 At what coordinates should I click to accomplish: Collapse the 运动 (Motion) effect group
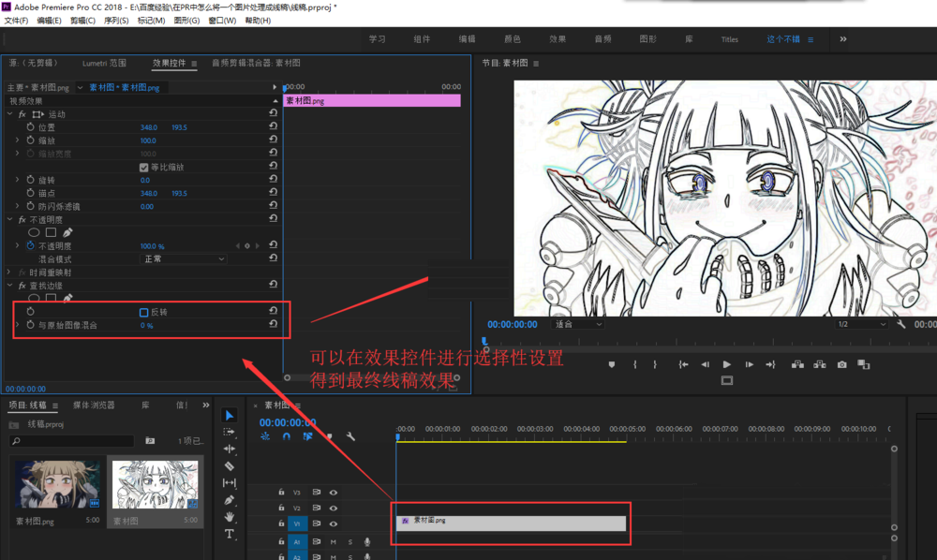[10, 114]
